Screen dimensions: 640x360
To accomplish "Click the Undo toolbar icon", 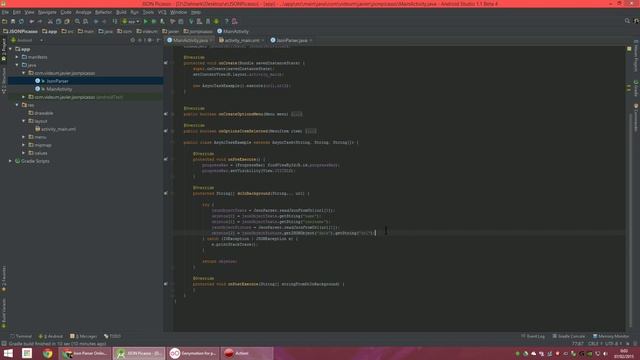I will click(31, 21).
